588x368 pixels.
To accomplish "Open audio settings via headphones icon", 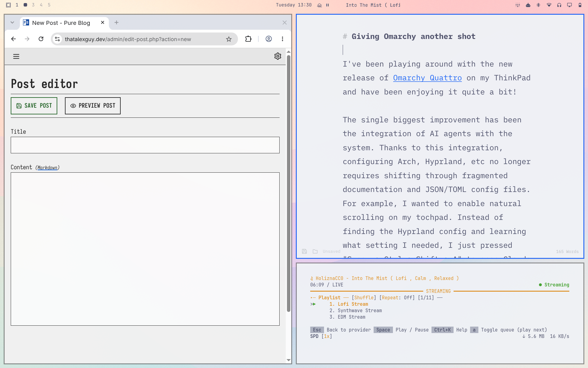I will click(x=559, y=5).
